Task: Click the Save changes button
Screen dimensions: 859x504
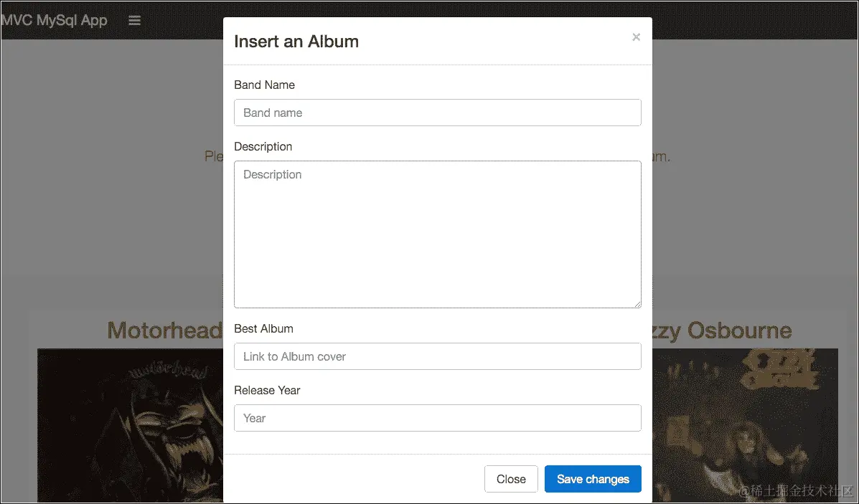Action: tap(592, 479)
